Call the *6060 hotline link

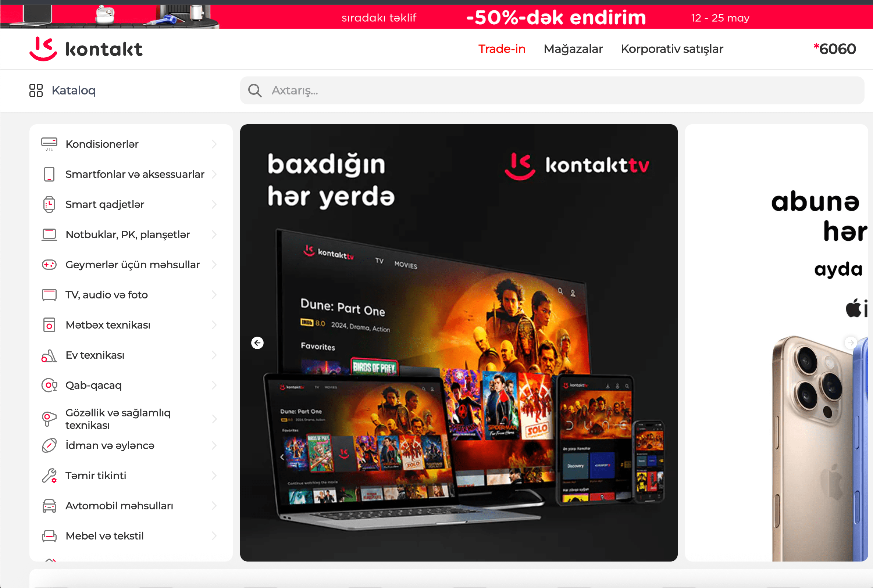click(x=834, y=49)
